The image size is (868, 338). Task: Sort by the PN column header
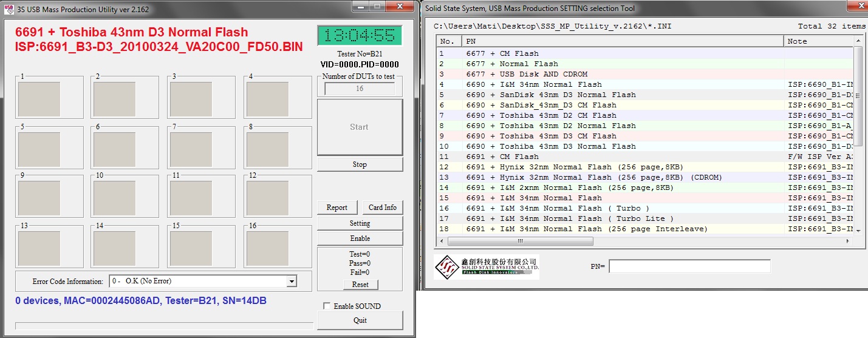click(x=623, y=41)
